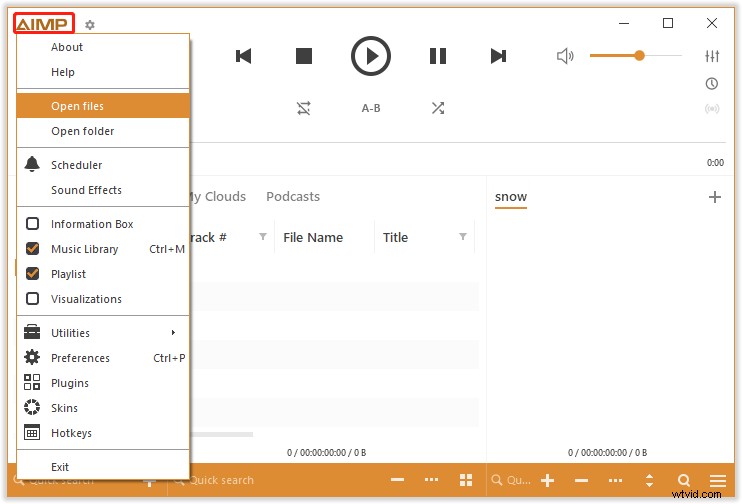The width and height of the screenshot is (742, 504).
Task: Open the Scheduler menu item
Action: pyautogui.click(x=103, y=165)
